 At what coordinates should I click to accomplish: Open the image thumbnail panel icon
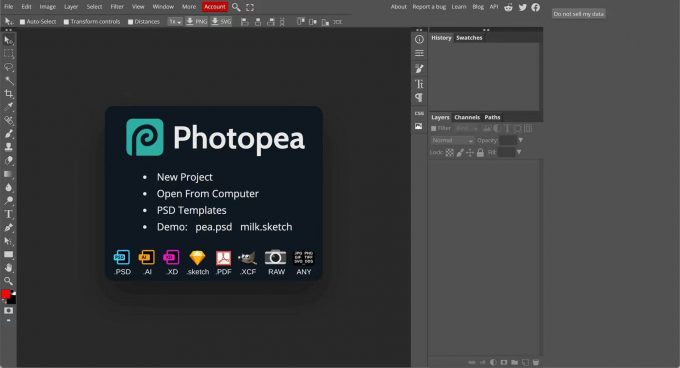[x=419, y=126]
